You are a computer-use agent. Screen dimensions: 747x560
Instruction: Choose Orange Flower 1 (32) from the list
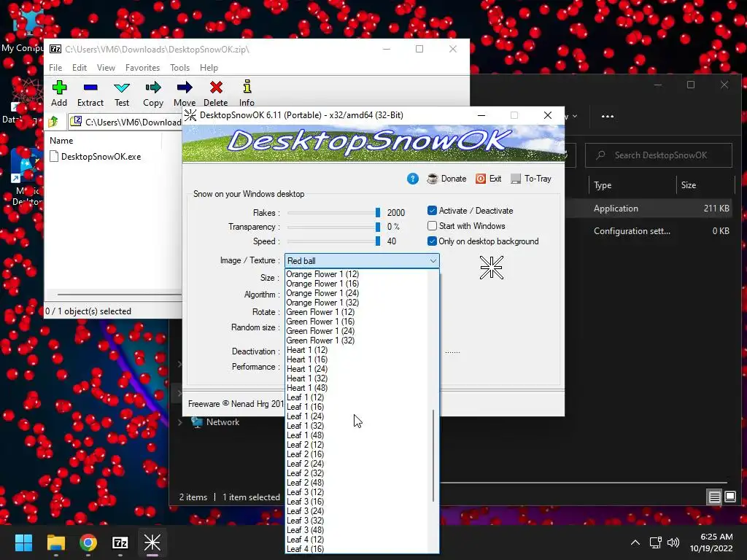coord(322,303)
